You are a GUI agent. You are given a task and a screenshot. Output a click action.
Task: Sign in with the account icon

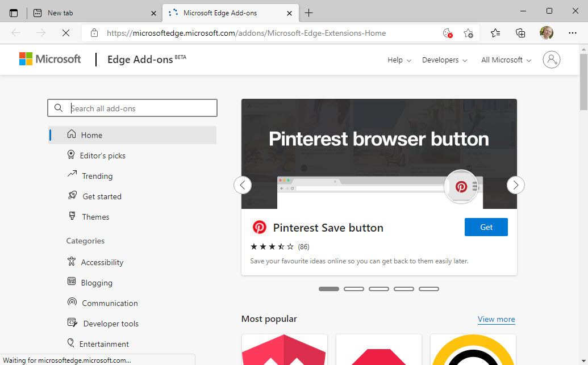551,60
